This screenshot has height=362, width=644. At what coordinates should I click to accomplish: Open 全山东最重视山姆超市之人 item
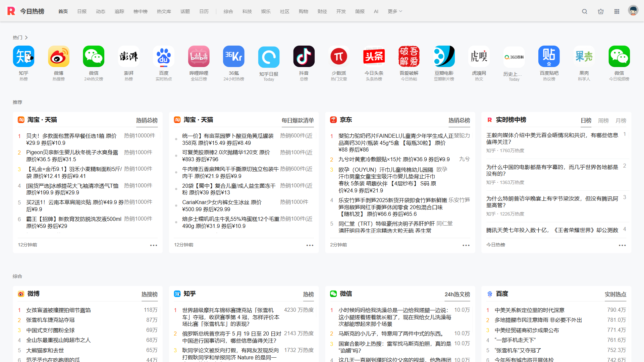pyautogui.click(x=58, y=340)
